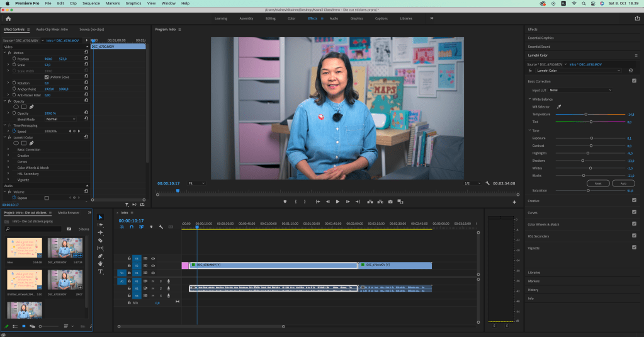
Task: Open the Blend Mode dropdown
Action: pyautogui.click(x=60, y=119)
